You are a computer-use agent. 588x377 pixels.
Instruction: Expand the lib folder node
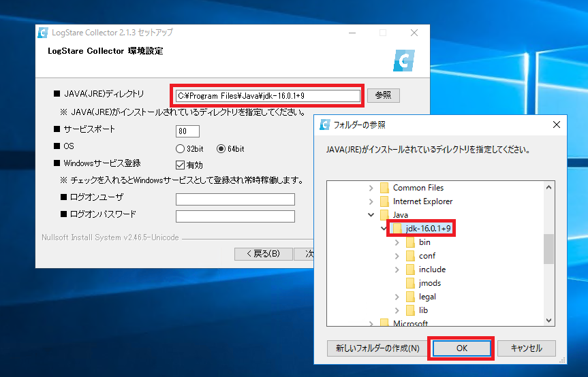[397, 310]
